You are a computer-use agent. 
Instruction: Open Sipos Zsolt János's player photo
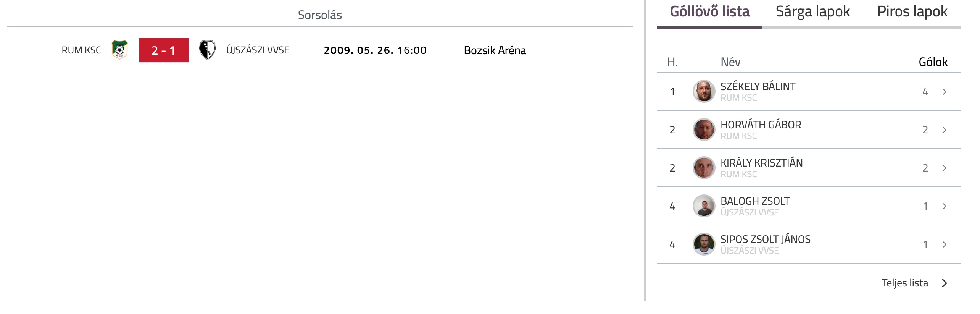(704, 244)
